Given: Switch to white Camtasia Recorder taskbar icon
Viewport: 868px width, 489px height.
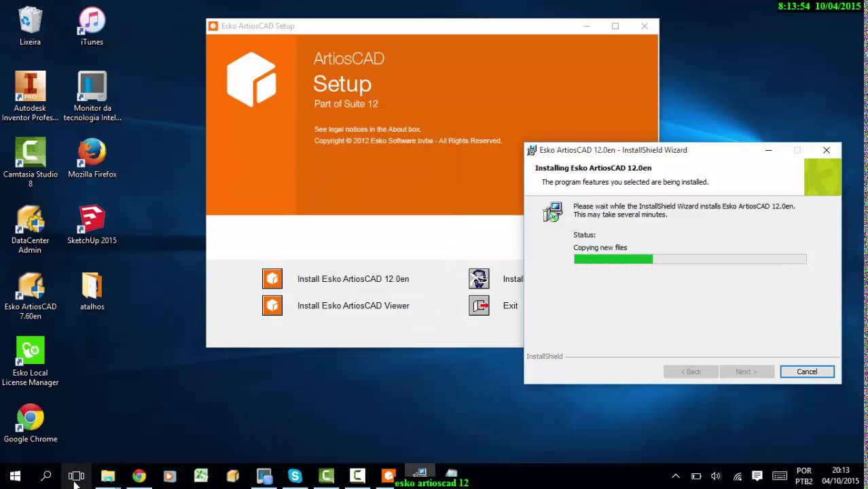Looking at the screenshot, I should coord(357,476).
